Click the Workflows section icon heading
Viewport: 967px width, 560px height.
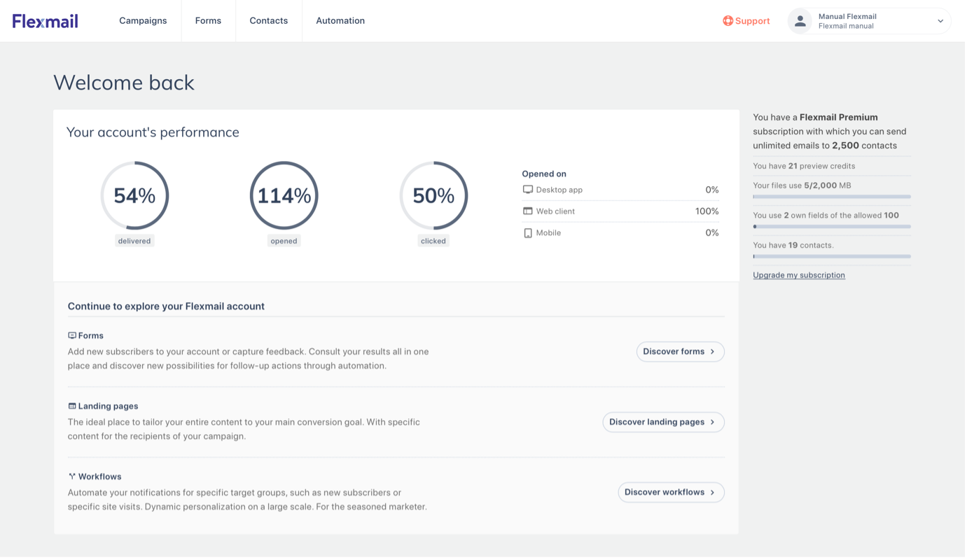click(x=71, y=476)
